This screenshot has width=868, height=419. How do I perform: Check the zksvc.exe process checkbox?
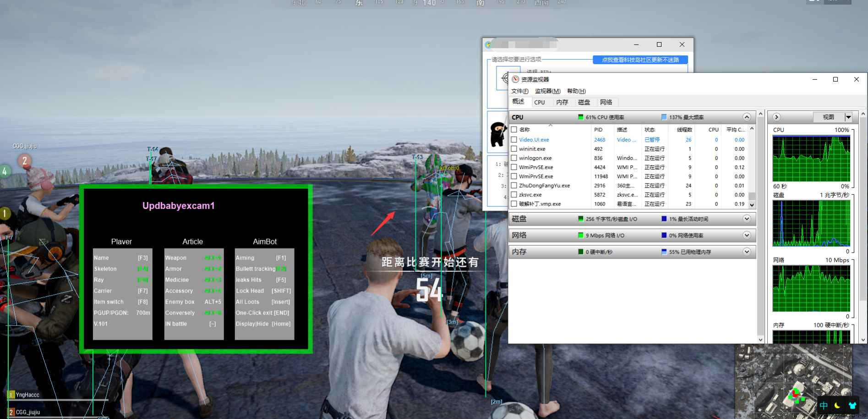point(514,195)
